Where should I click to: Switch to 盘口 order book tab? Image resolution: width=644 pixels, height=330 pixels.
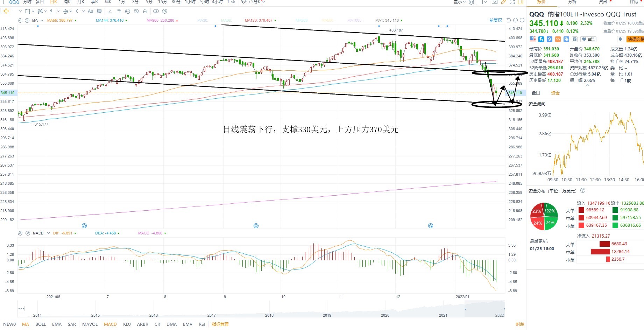coord(536,93)
